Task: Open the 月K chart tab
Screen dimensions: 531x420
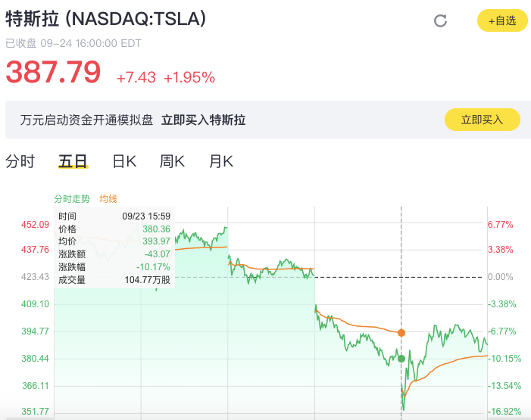Action: point(220,161)
